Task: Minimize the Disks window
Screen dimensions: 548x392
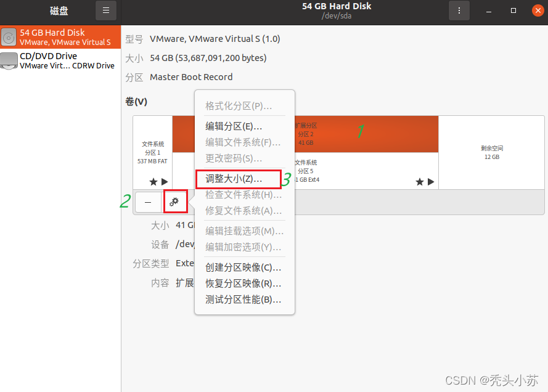Action: tap(489, 11)
